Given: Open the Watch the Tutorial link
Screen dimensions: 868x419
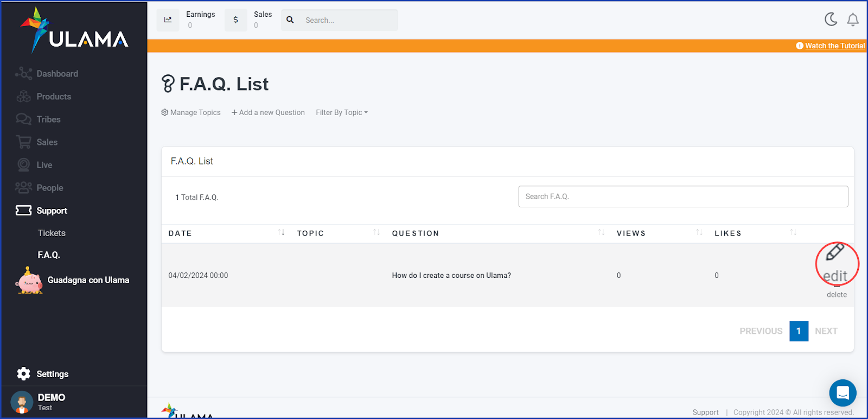Looking at the screenshot, I should coord(835,46).
